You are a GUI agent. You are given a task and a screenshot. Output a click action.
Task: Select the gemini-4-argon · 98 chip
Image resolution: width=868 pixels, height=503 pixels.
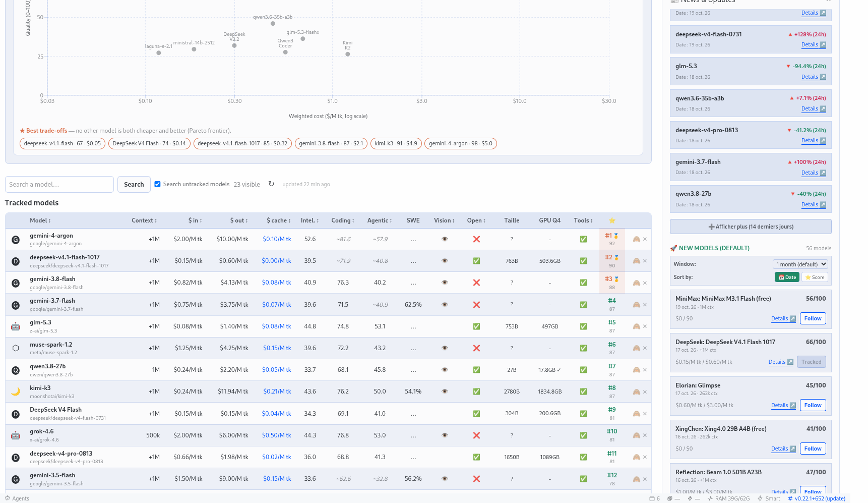click(461, 144)
